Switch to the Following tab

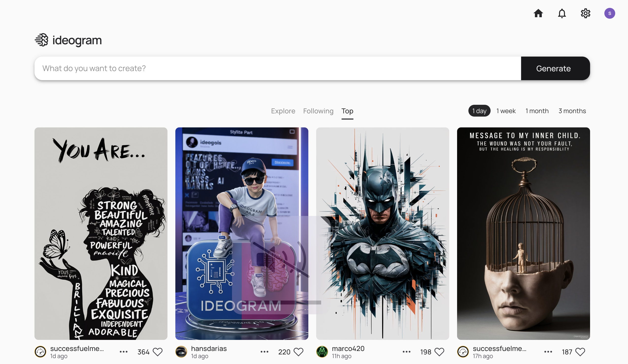point(318,111)
